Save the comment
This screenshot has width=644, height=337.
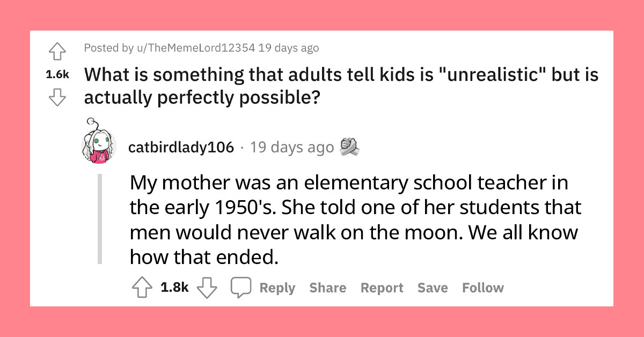coord(433,288)
